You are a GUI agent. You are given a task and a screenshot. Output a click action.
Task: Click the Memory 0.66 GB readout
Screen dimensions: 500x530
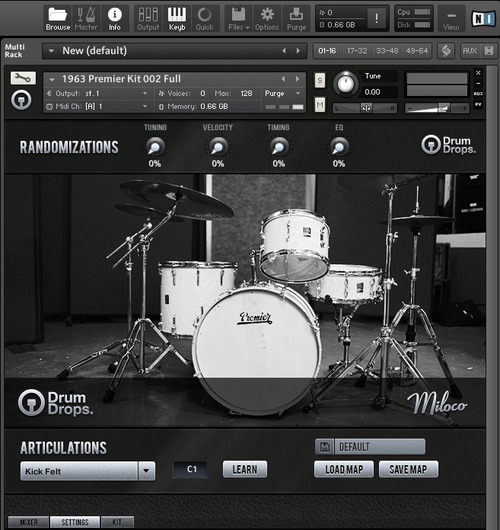pos(214,106)
